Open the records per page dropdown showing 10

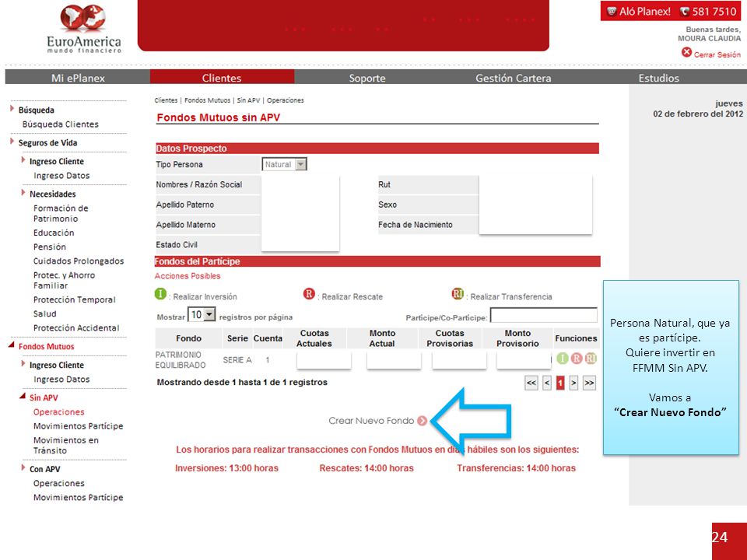[202, 315]
